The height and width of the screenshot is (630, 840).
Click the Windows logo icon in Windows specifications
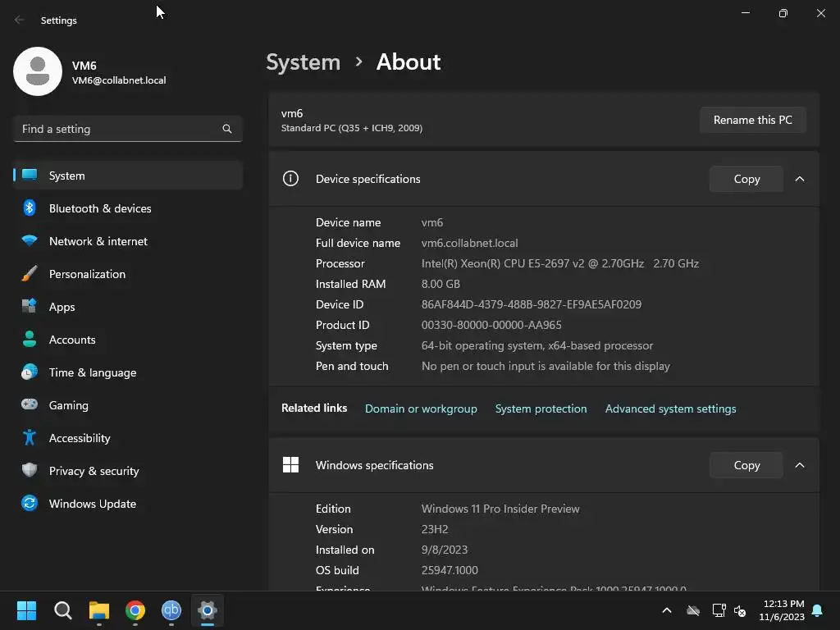290,464
